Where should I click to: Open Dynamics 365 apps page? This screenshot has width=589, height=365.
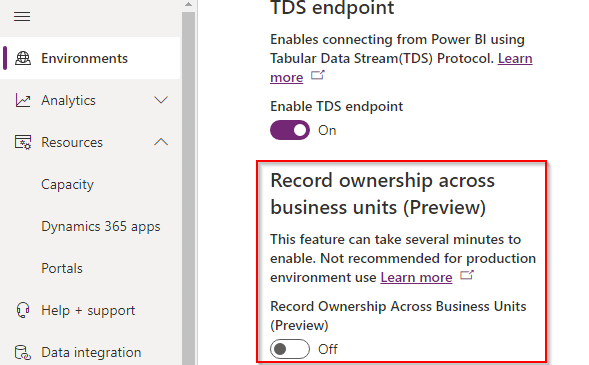[x=101, y=226]
